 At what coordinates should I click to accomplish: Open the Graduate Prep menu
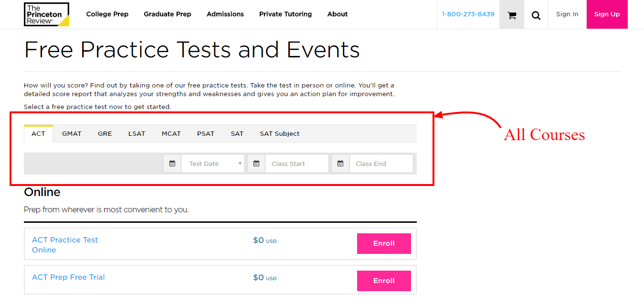tap(167, 14)
